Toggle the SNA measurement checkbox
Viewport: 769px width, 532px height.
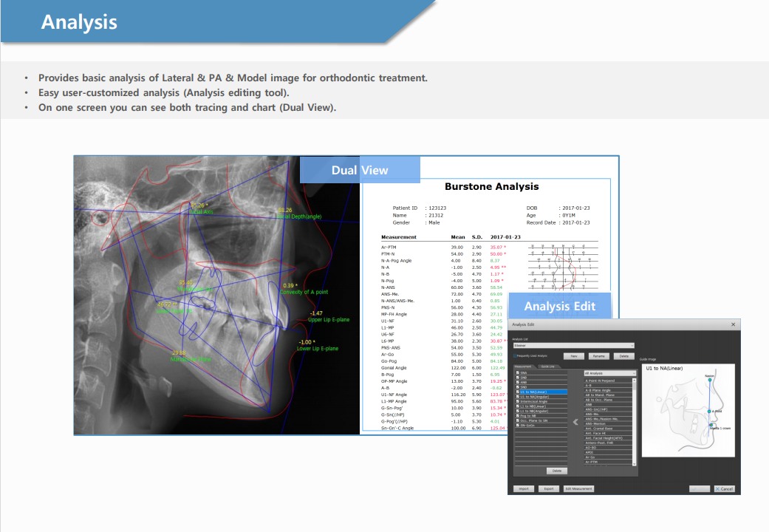pyautogui.click(x=517, y=373)
